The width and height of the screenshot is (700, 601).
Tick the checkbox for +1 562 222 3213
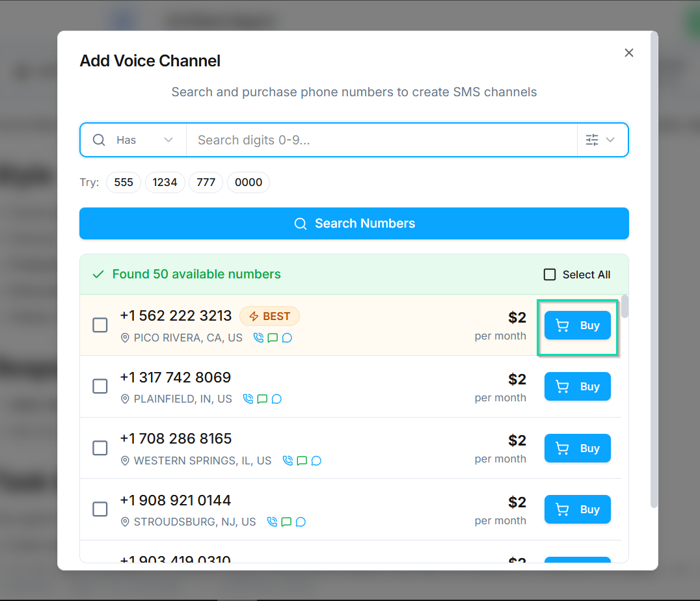pos(100,325)
